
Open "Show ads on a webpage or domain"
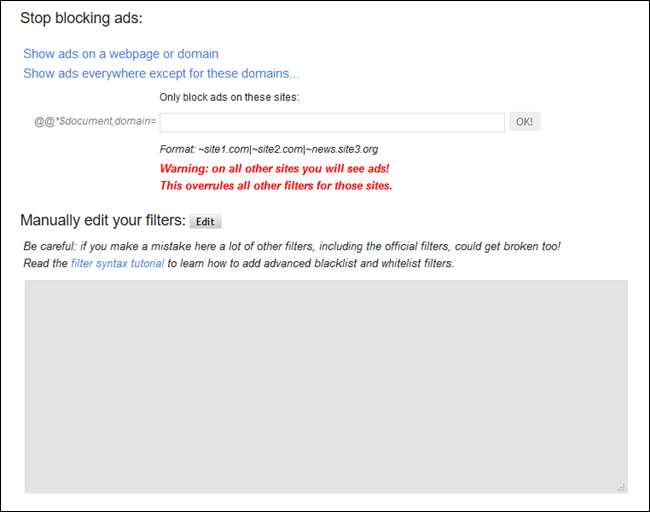pos(120,54)
